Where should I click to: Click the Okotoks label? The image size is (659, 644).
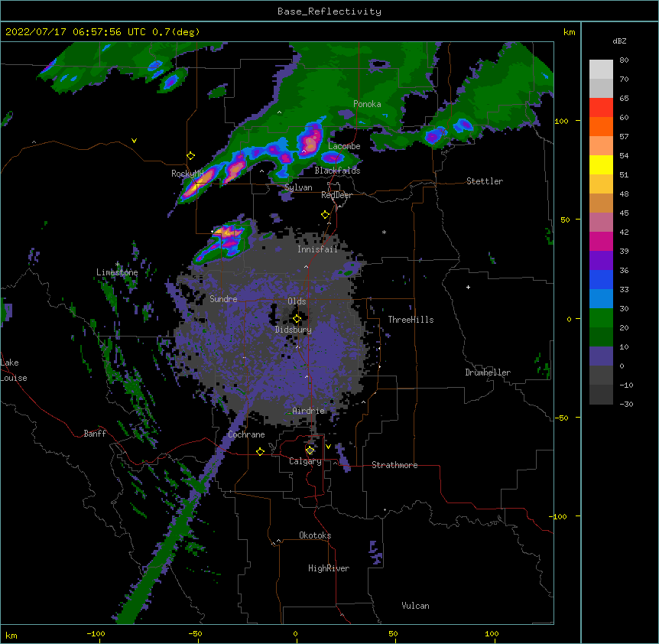pyautogui.click(x=315, y=535)
